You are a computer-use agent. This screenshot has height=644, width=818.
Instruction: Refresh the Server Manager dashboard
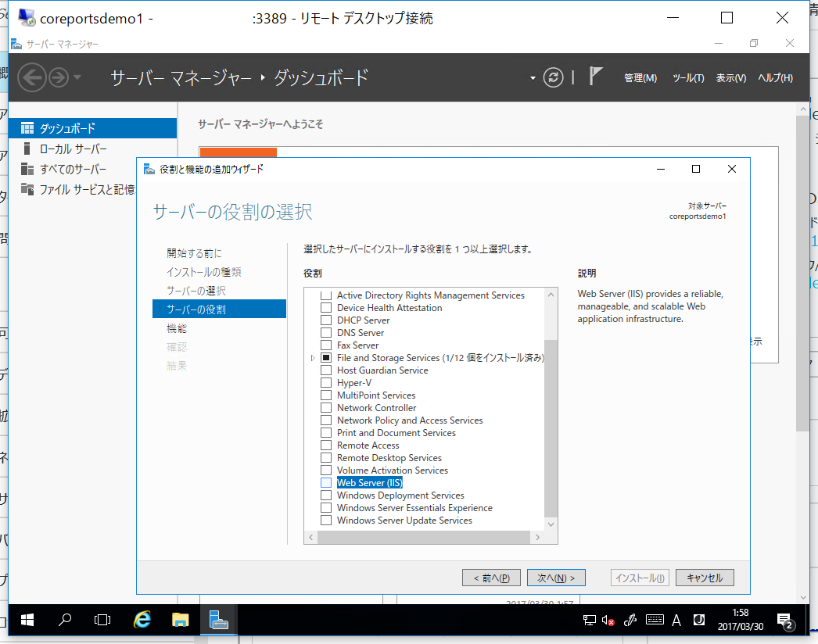click(x=553, y=77)
